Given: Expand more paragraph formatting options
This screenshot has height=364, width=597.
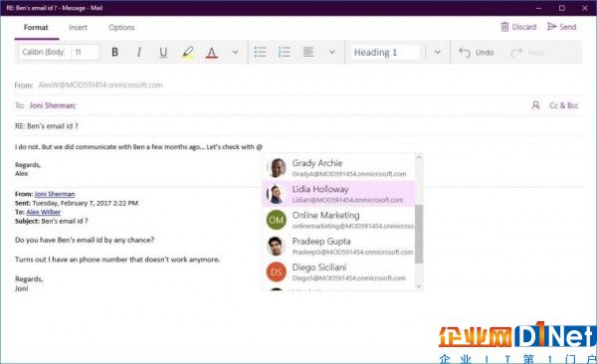Looking at the screenshot, I should [x=332, y=52].
